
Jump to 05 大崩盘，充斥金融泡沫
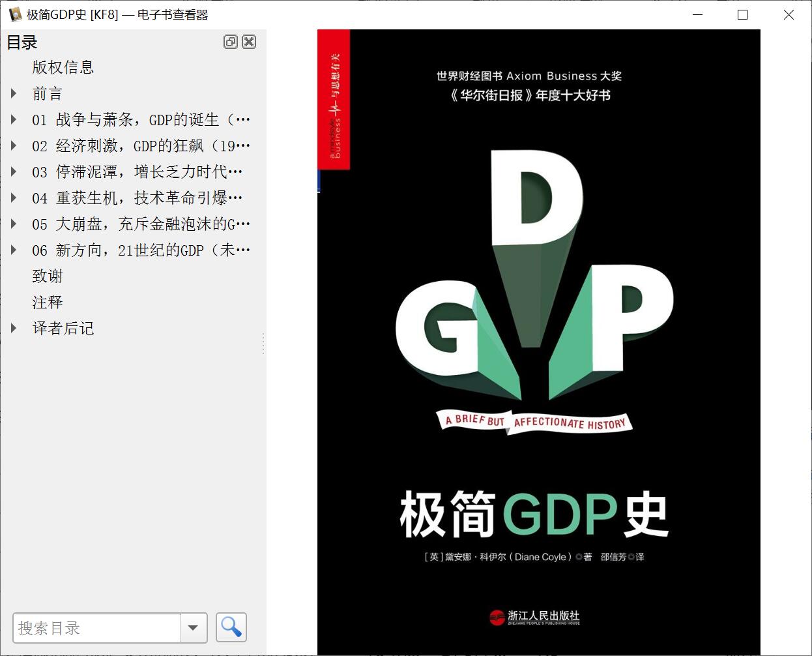point(141,224)
